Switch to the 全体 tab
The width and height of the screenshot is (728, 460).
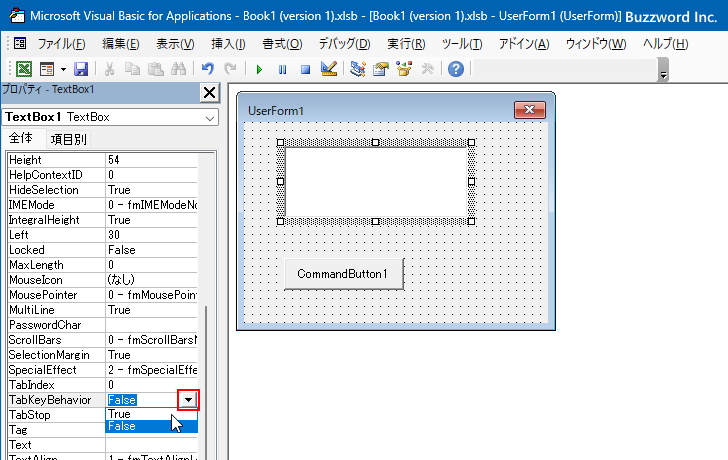21,138
